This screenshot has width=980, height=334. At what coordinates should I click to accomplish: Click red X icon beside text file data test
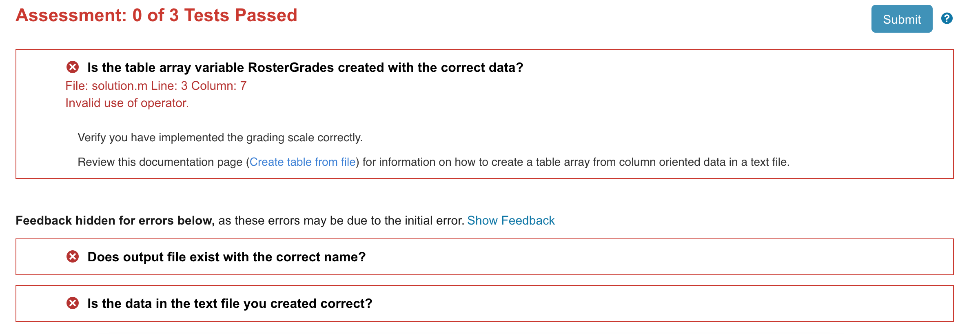coord(73,303)
